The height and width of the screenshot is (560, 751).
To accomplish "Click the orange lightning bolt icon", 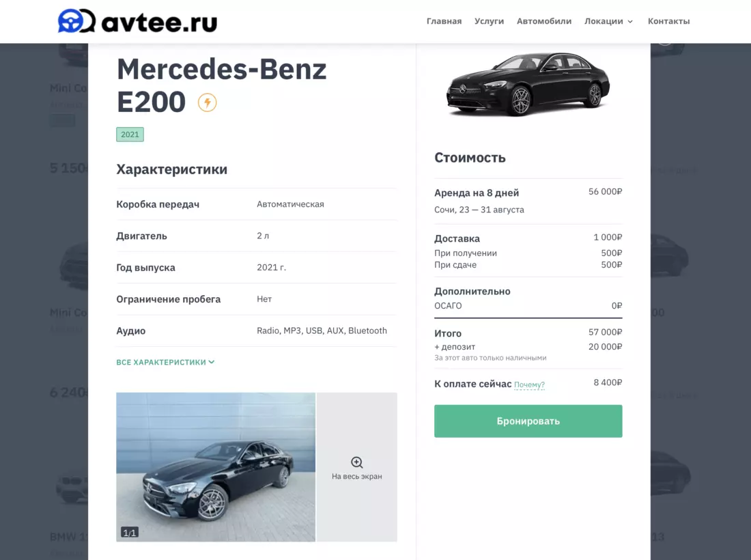I will pyautogui.click(x=207, y=103).
